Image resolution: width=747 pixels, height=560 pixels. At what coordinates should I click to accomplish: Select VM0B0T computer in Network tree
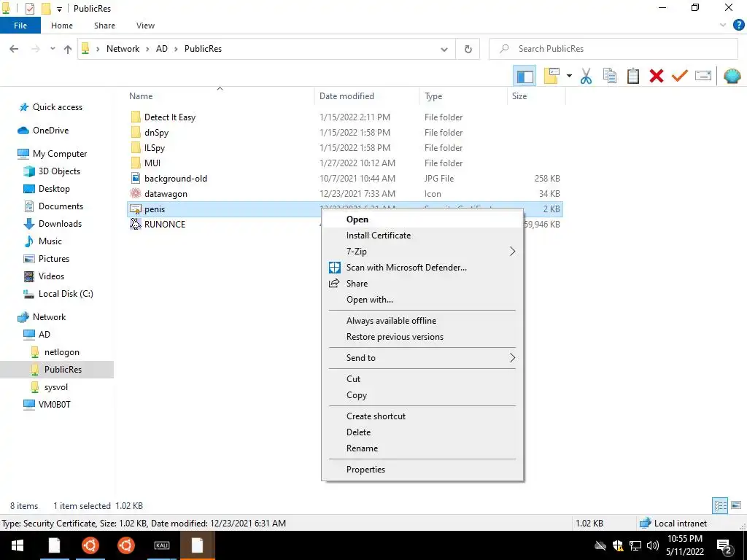tap(54, 404)
